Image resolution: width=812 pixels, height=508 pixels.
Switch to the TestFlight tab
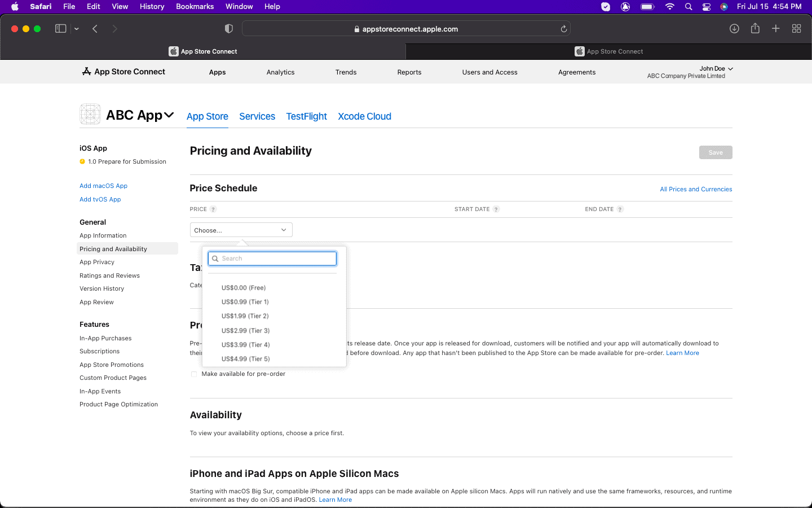307,116
